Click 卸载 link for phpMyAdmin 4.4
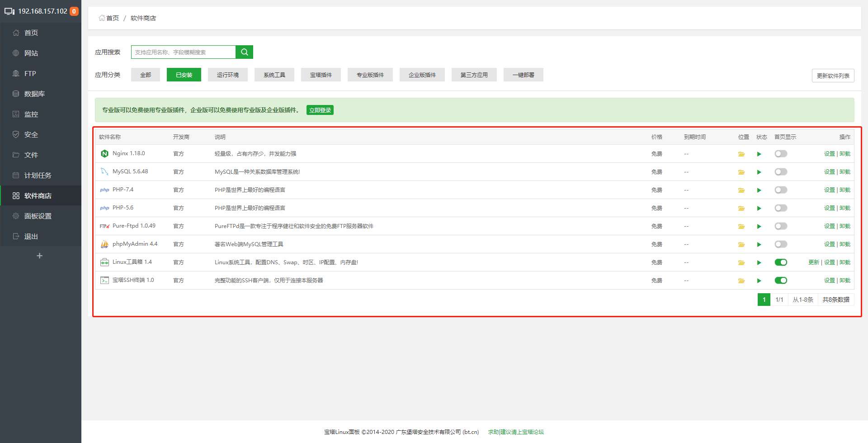Screen dimensions: 868x443 click(845, 244)
